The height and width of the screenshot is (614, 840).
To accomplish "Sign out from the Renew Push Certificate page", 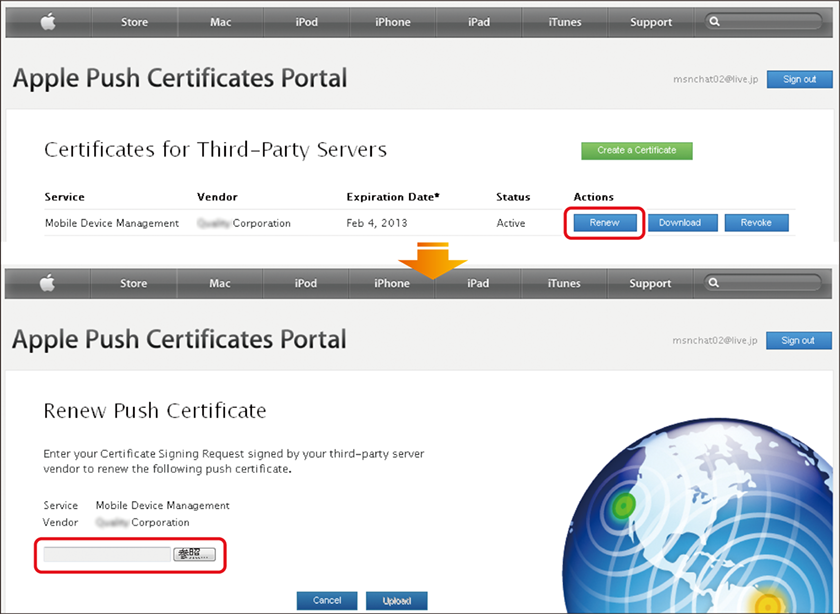I will click(798, 340).
